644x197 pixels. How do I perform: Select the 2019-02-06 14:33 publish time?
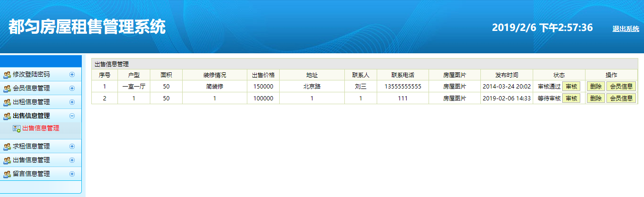(x=507, y=98)
